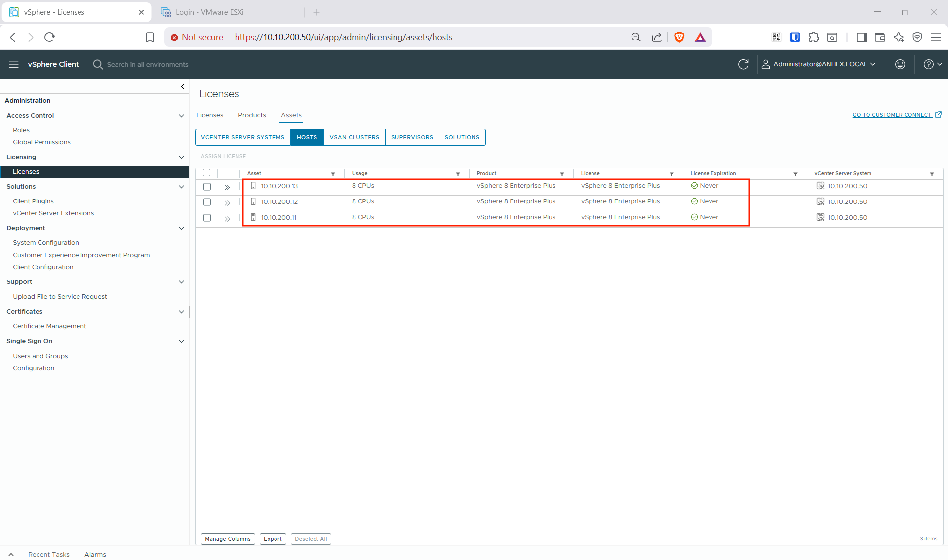Switch to the Licenses tab
The image size is (948, 560).
coord(210,115)
